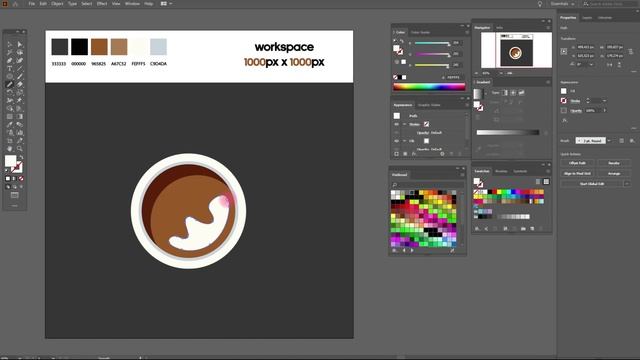Click the Navigator preview thumbnail

(x=516, y=50)
